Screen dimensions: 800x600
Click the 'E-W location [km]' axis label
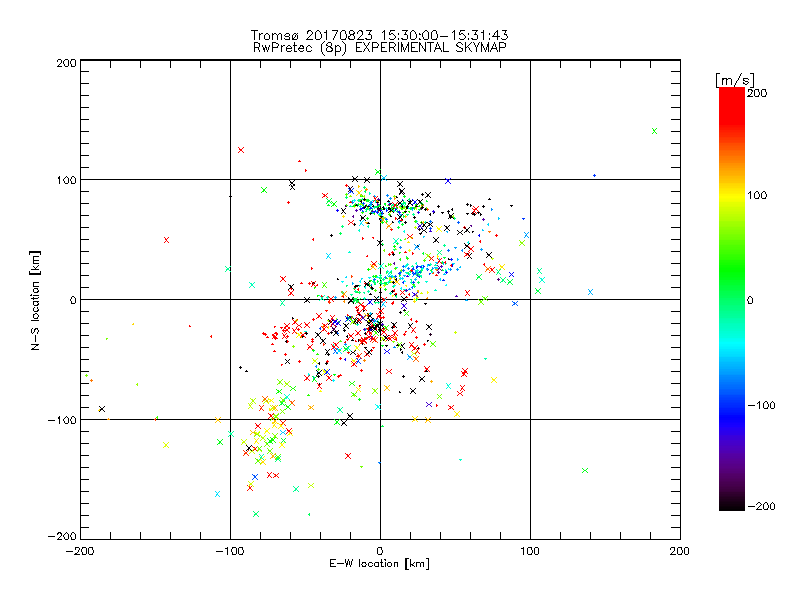click(379, 564)
